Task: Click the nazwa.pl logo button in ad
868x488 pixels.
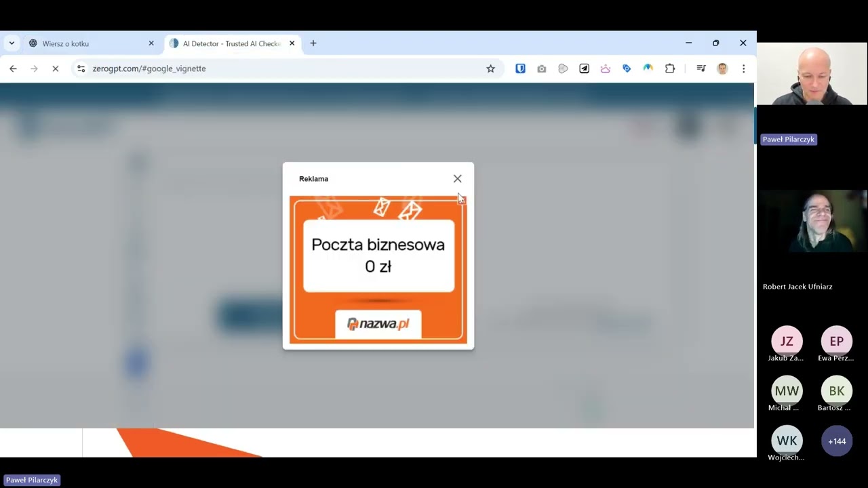Action: (x=378, y=324)
